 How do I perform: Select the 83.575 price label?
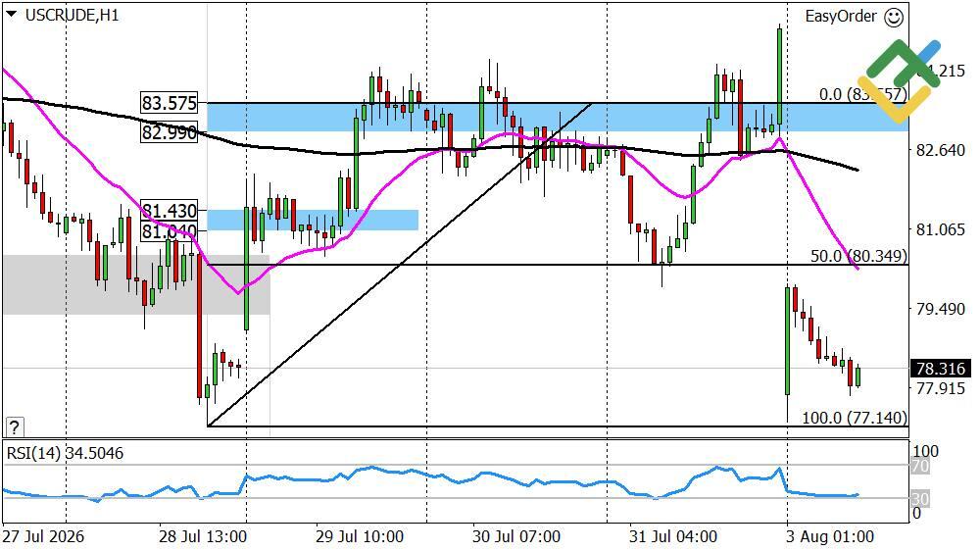[169, 103]
